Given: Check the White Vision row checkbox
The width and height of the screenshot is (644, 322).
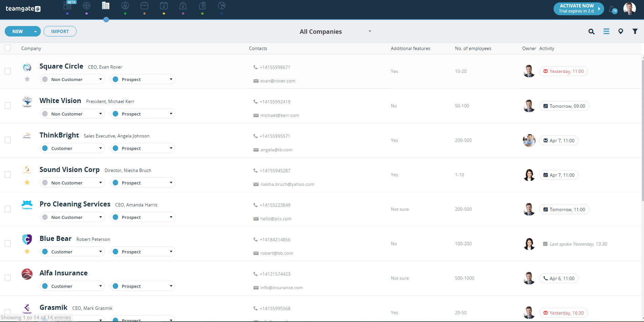Looking at the screenshot, I should pyautogui.click(x=8, y=106).
